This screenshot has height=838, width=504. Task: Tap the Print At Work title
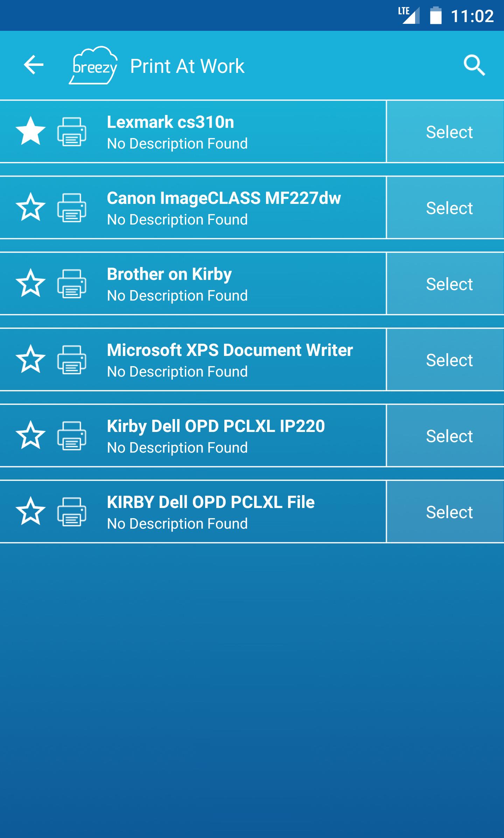[187, 66]
